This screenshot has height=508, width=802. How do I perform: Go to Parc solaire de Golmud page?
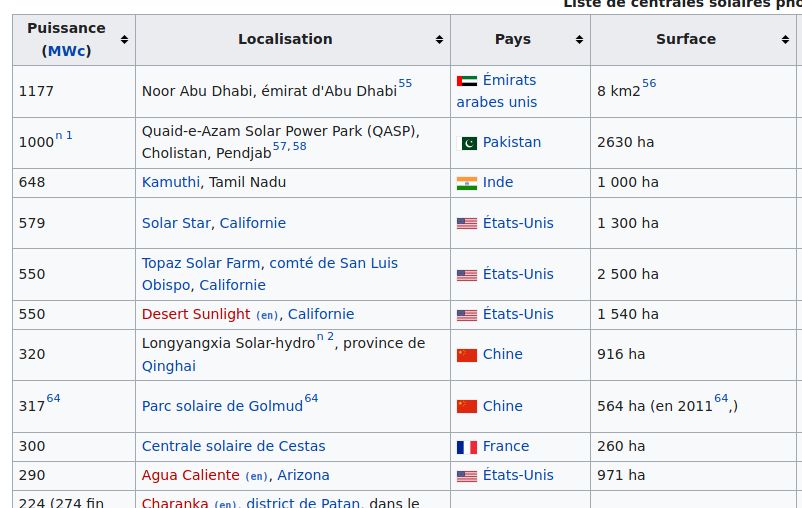[x=222, y=406]
